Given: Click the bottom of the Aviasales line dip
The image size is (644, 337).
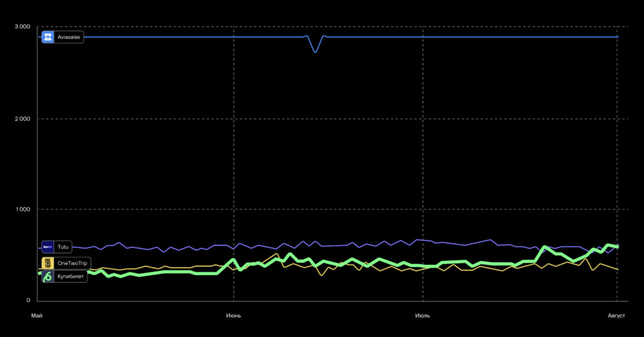Looking at the screenshot, I should click(x=315, y=52).
